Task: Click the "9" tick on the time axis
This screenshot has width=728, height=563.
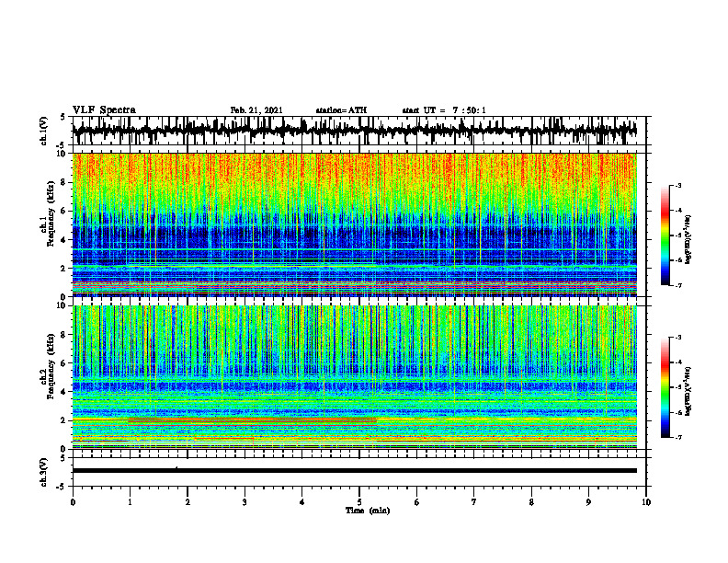Action: point(588,502)
